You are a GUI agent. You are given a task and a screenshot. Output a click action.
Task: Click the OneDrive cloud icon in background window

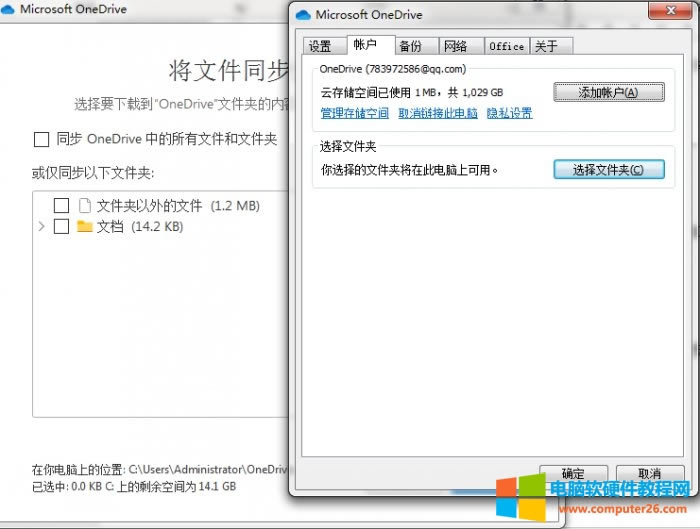coord(8,11)
